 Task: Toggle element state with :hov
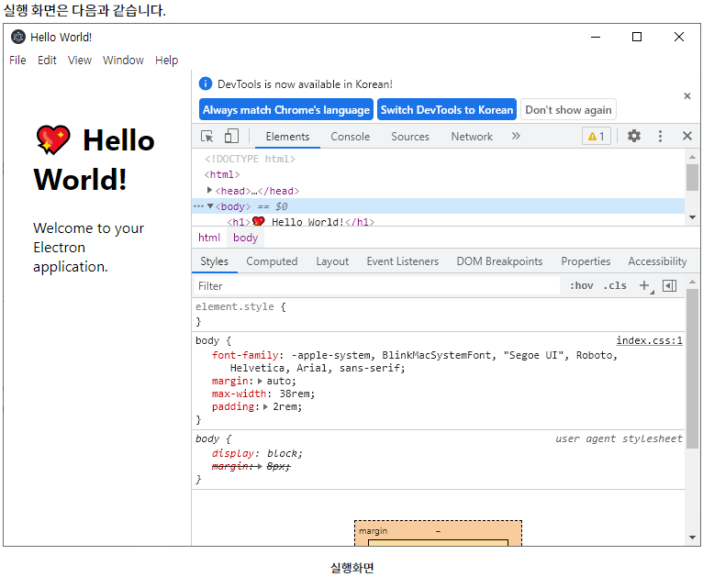pos(582,285)
